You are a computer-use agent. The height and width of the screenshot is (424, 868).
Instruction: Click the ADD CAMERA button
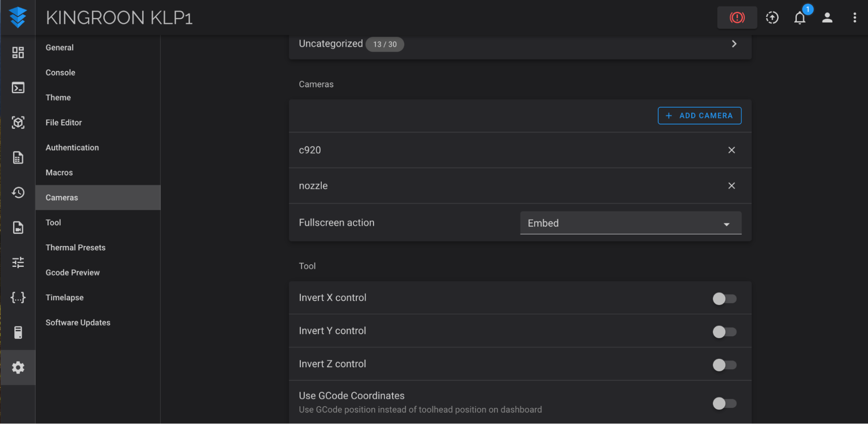(699, 115)
